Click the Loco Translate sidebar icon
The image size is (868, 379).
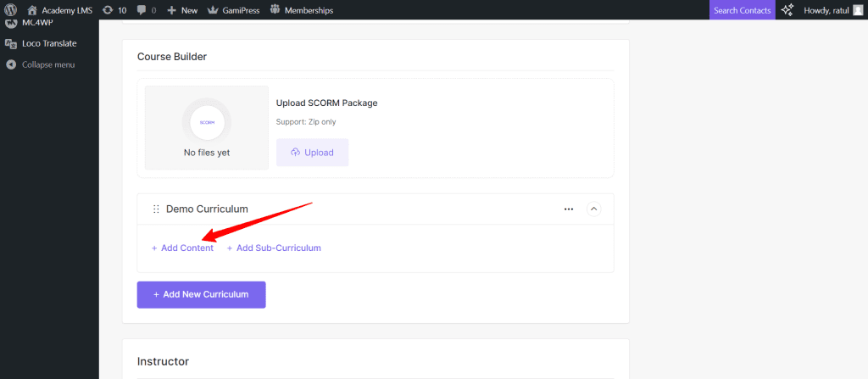[10, 43]
